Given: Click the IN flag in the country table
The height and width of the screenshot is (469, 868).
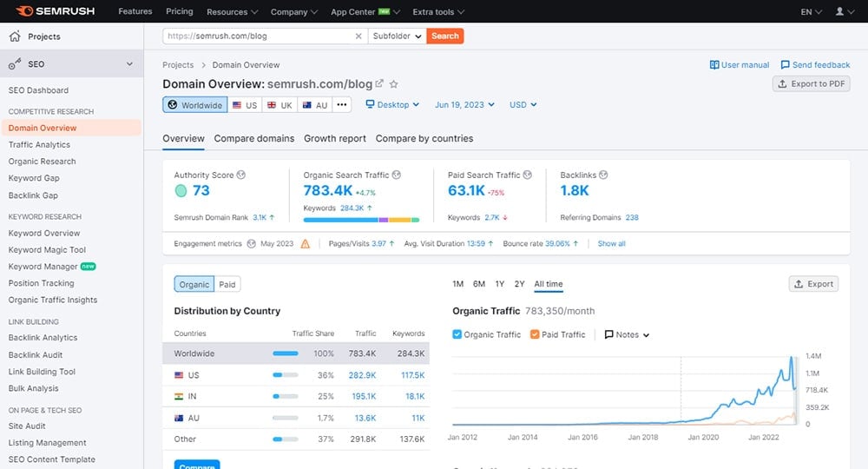Looking at the screenshot, I should pos(179,396).
